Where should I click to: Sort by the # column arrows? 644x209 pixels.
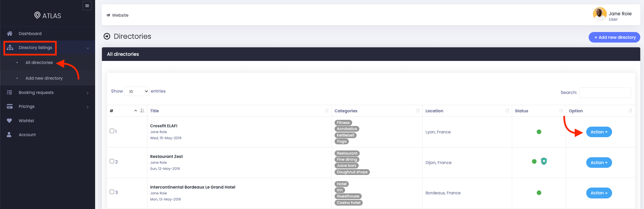[142, 111]
